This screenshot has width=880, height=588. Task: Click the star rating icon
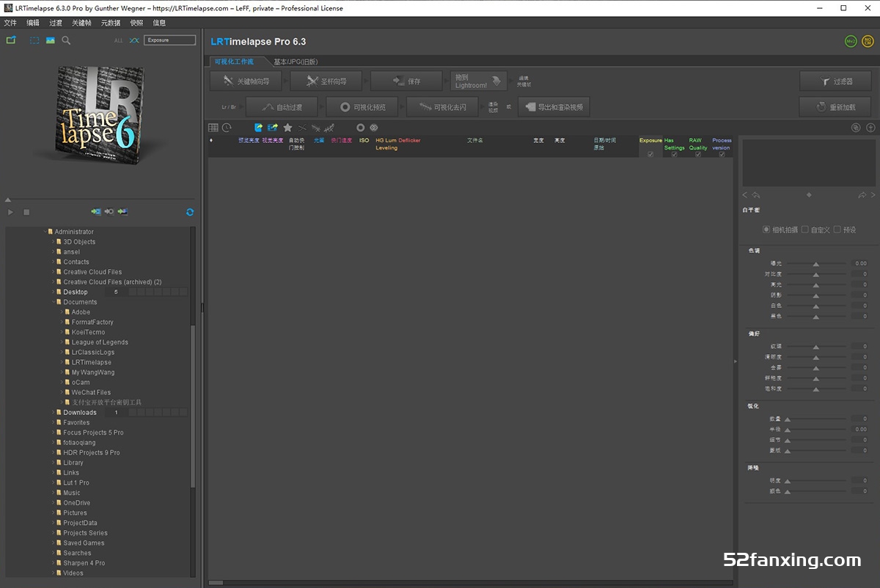(x=287, y=128)
